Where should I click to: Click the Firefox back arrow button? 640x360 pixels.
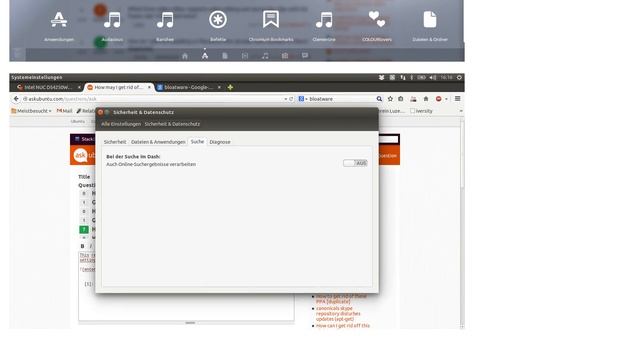click(x=16, y=99)
